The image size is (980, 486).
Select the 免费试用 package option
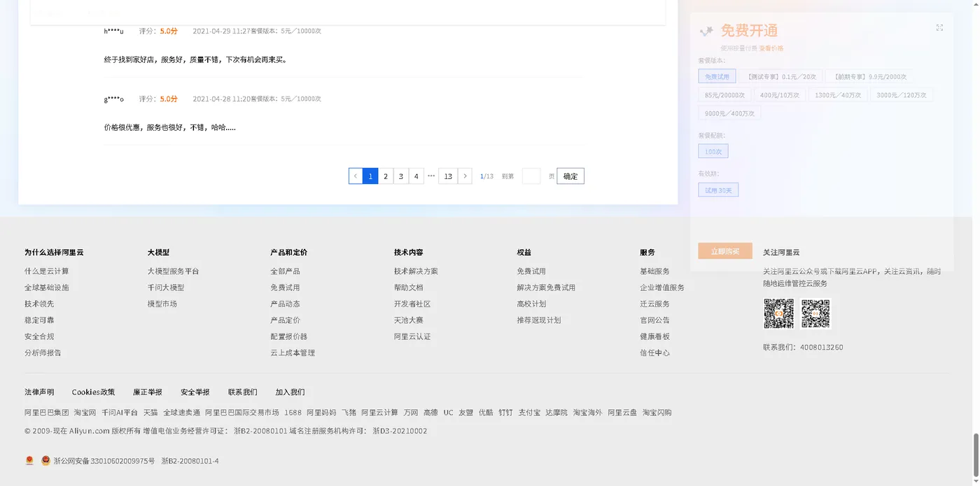coord(717,76)
